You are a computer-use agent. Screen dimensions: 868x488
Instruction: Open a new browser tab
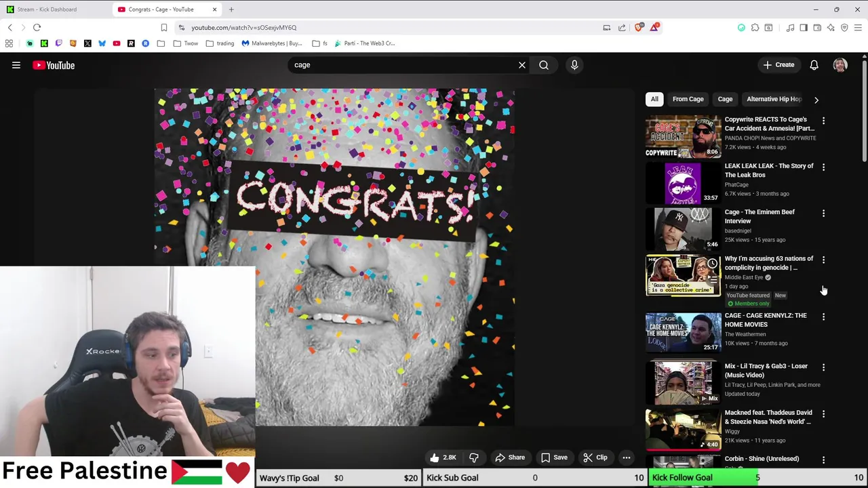point(231,9)
